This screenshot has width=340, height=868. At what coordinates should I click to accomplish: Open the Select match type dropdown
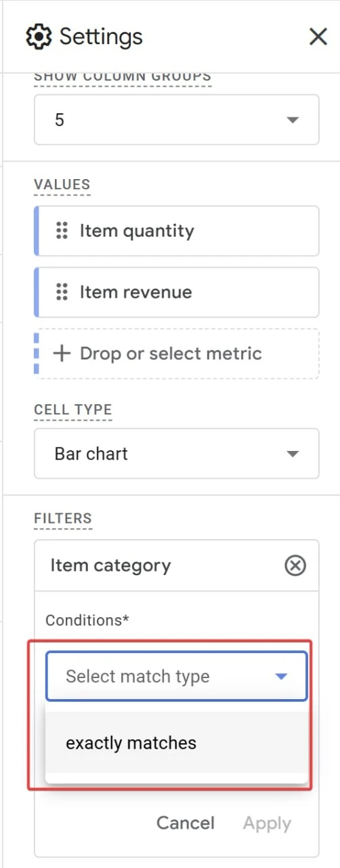[x=177, y=676]
